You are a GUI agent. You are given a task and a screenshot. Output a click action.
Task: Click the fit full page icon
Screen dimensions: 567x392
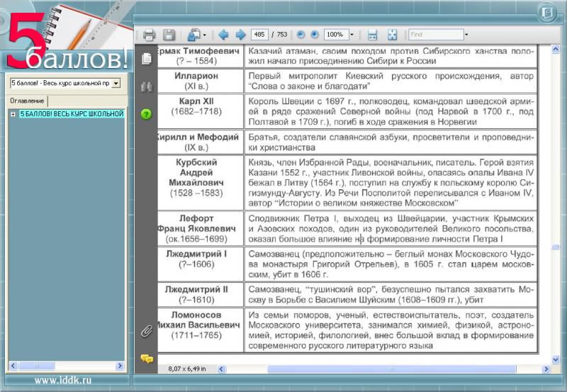coord(392,34)
